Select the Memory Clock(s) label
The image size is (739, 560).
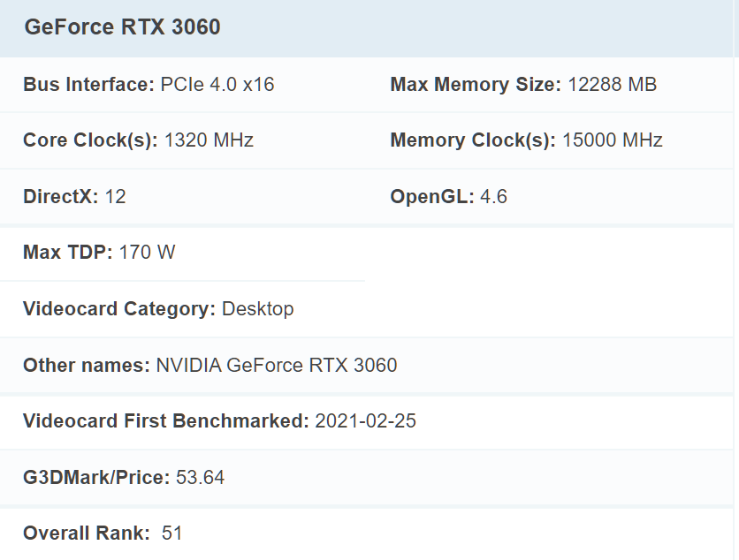coord(473,140)
